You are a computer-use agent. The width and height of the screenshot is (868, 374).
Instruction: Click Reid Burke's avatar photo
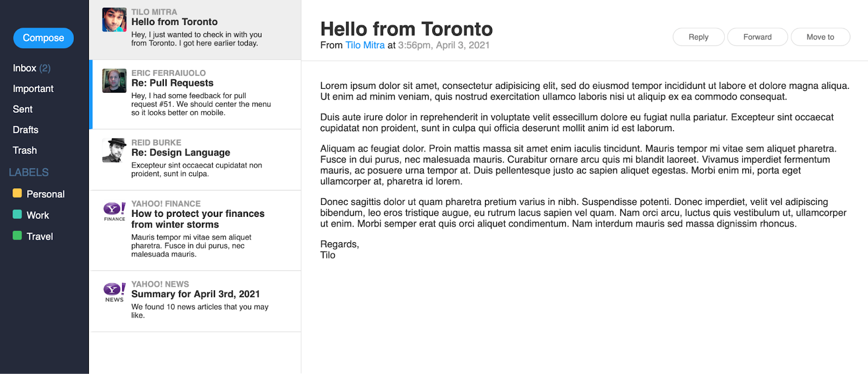coord(114,150)
